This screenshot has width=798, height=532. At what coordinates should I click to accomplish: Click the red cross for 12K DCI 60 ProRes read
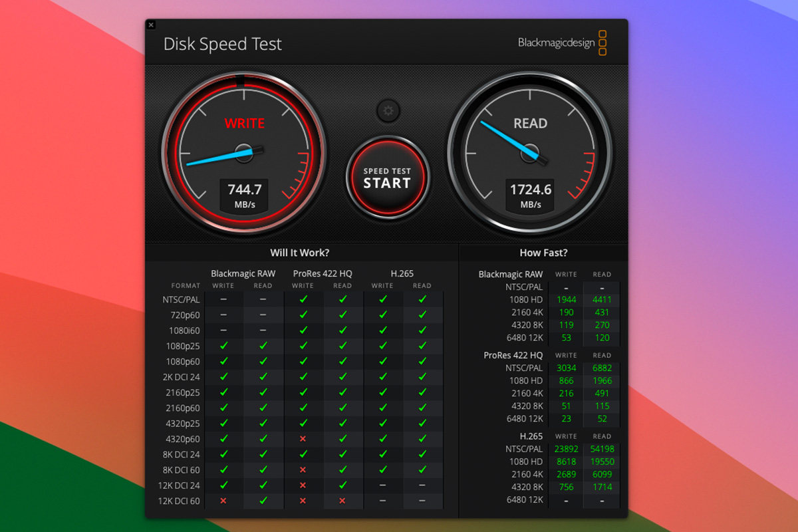pos(342,500)
